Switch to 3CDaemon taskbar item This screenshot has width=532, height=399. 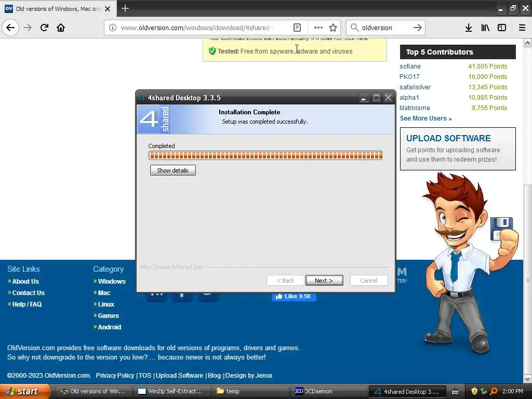coord(328,392)
